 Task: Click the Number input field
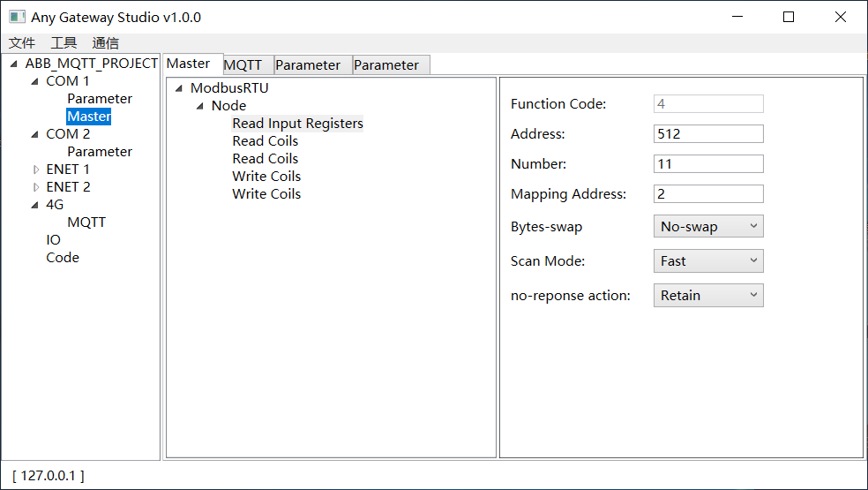[708, 164]
